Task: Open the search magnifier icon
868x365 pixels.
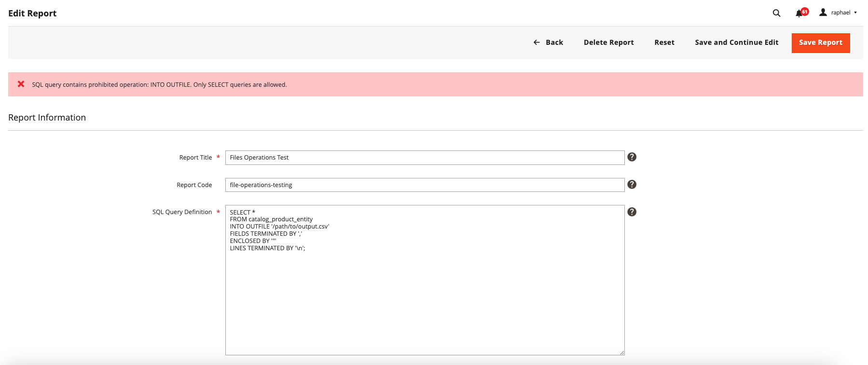Action: 776,13
